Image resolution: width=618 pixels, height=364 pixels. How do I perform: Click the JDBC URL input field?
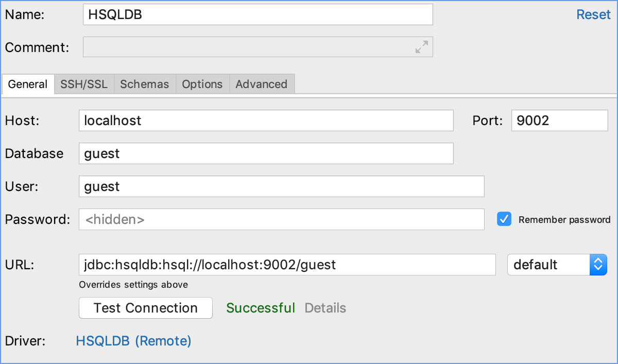[287, 265]
